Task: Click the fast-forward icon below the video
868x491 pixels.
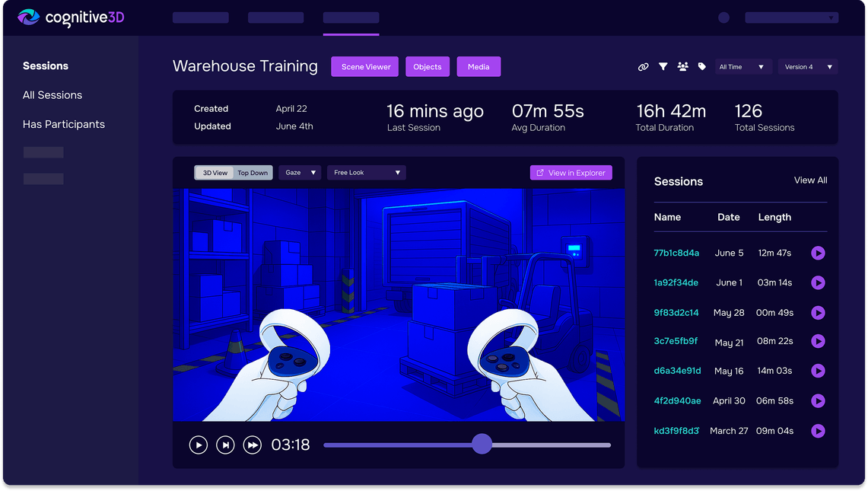Action: click(x=253, y=445)
